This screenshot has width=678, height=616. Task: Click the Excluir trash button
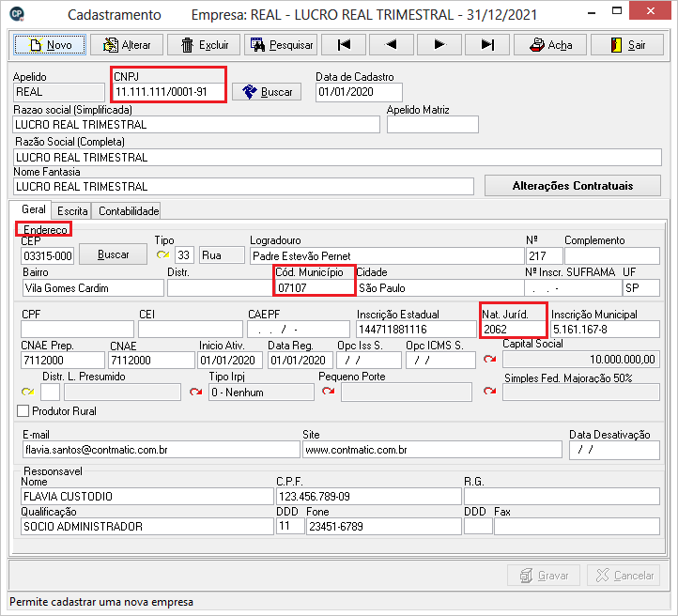point(202,45)
